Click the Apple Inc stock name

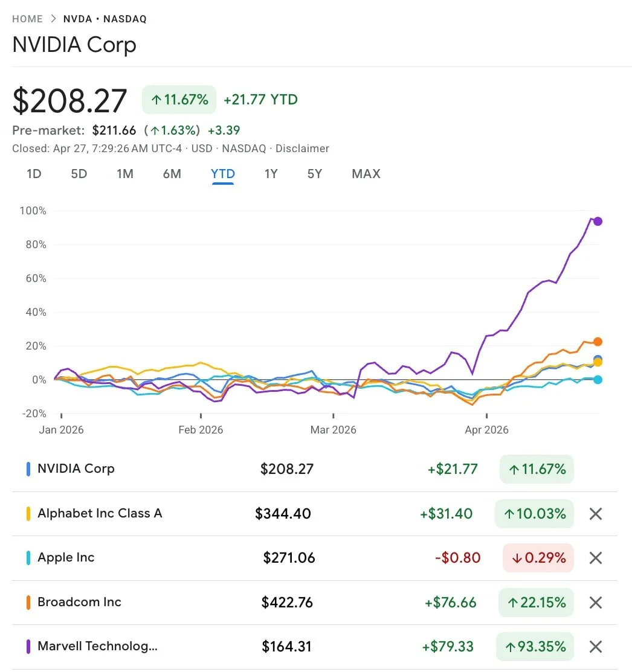click(66, 557)
